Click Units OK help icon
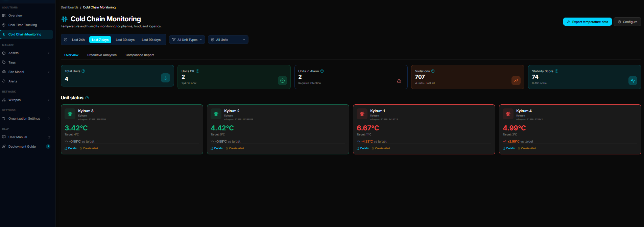Screen dimensions: 644x227 197,71
